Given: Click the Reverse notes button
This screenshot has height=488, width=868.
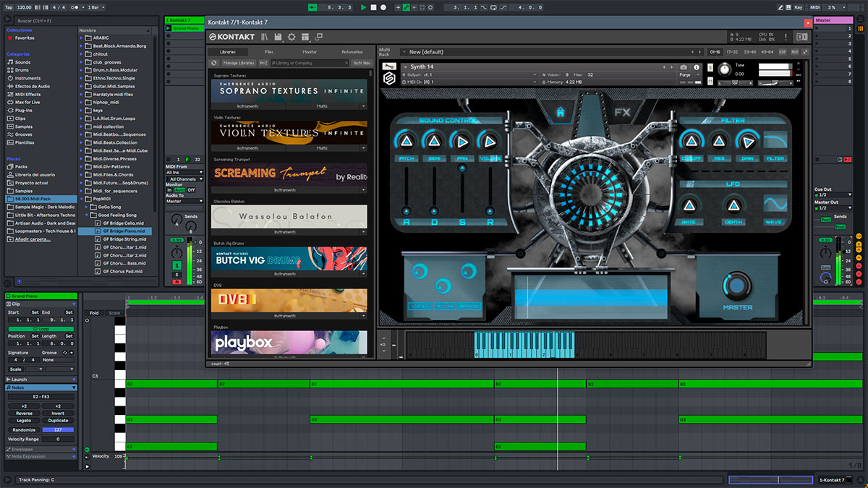Looking at the screenshot, I should tap(24, 413).
